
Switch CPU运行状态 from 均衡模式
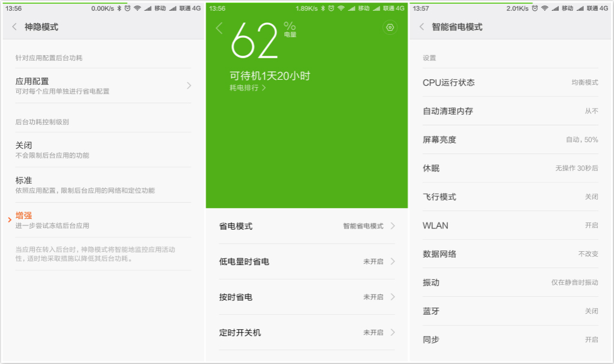coord(511,82)
